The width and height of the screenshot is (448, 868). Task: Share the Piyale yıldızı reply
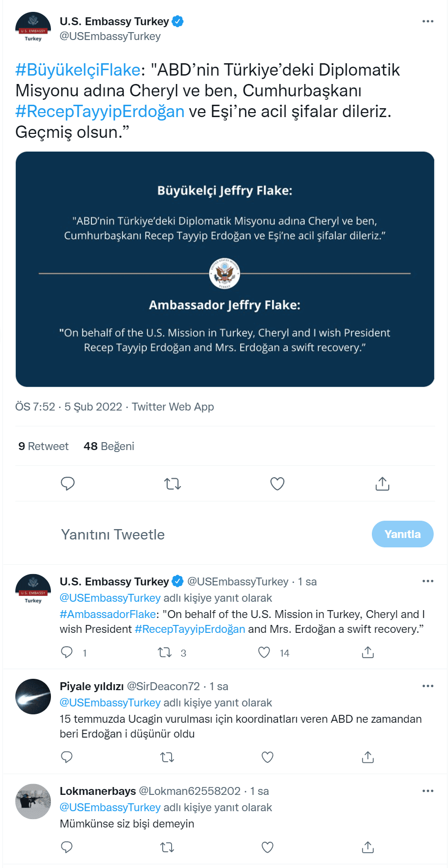pyautogui.click(x=368, y=757)
